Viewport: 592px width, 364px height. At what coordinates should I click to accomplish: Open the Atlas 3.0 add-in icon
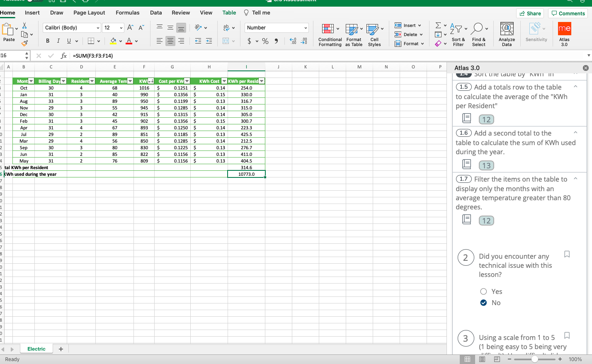(564, 34)
